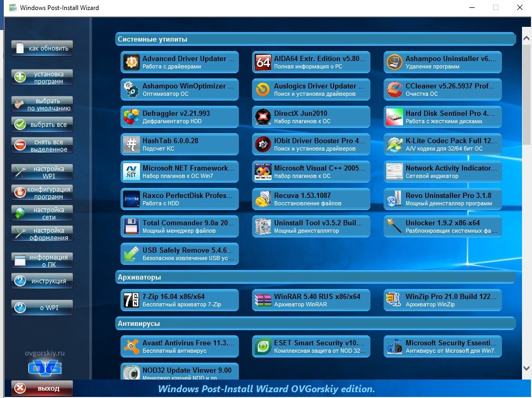Click the Hard Disk Sentinel Pro icon
This screenshot has height=398, width=532.
tap(395, 117)
